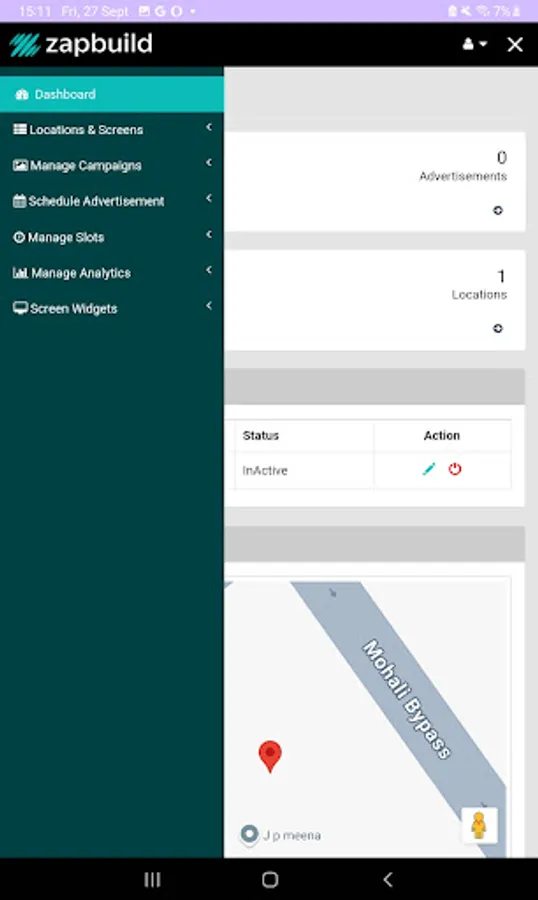Expand the Schedule Advertisement chevron
Screen dimensions: 538x900
click(x=209, y=199)
